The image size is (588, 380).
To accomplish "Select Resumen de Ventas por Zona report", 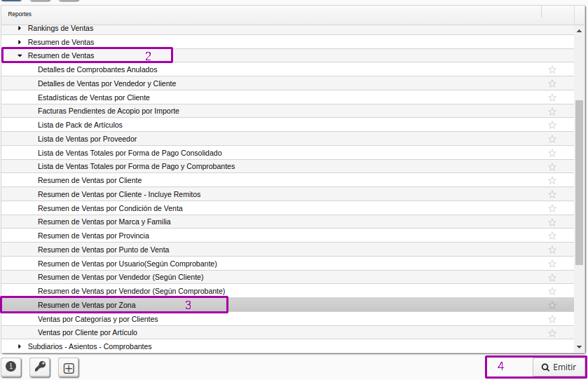I will [287, 305].
